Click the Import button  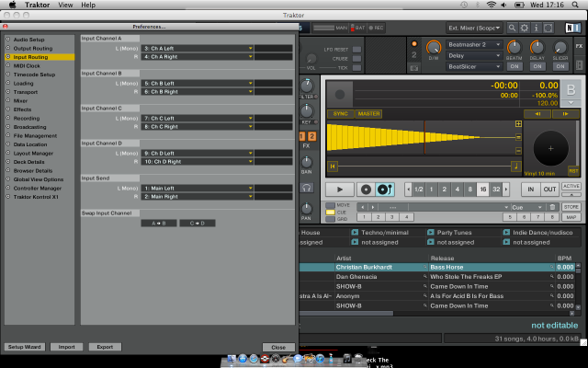[66, 347]
